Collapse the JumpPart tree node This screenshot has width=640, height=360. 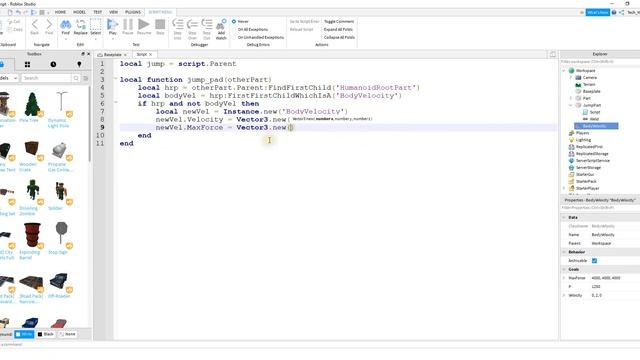click(571, 105)
